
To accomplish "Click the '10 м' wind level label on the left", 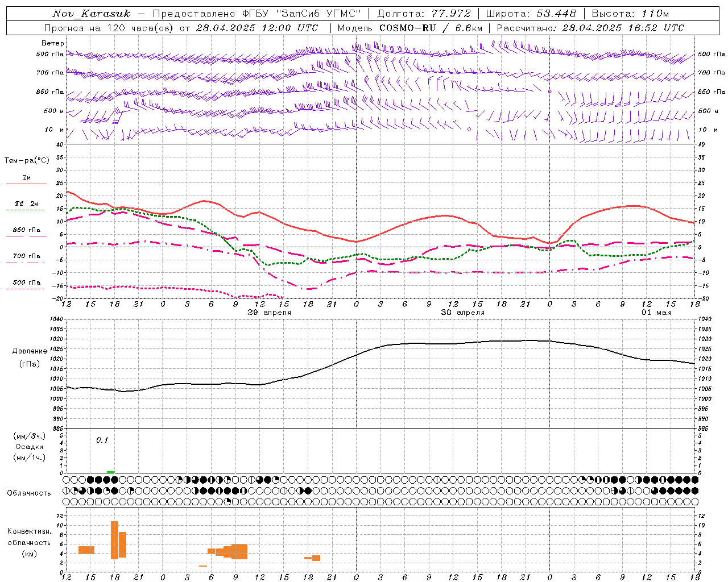I will tap(55, 130).
